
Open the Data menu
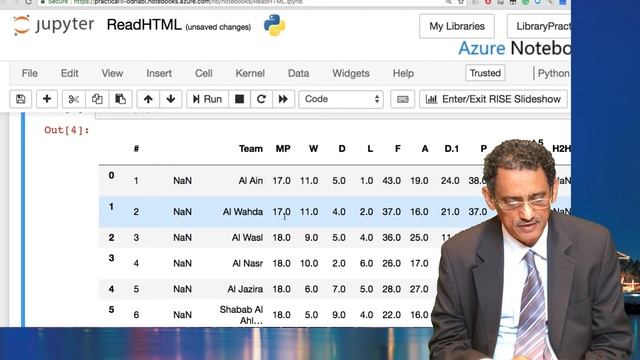[x=298, y=73]
